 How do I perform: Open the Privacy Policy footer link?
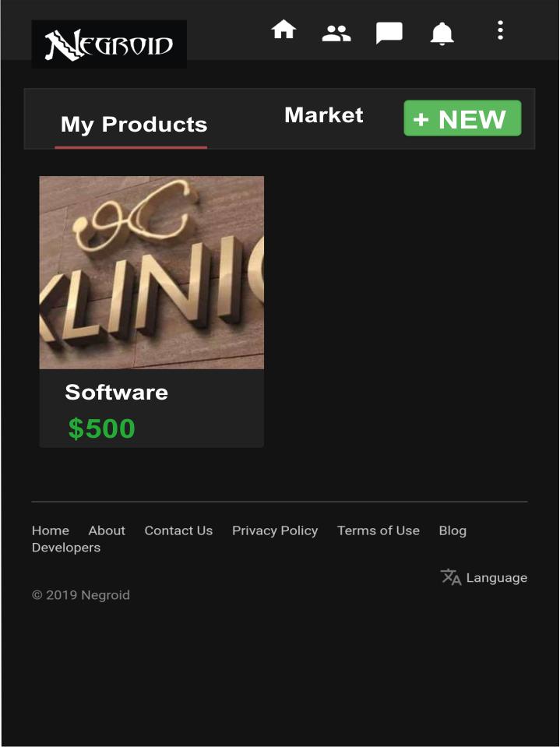[x=275, y=530]
